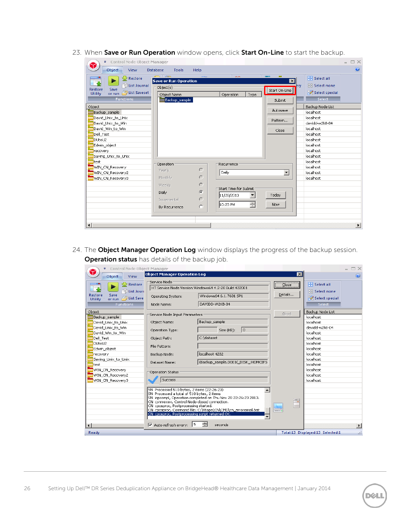Click the Now button
This screenshot has height=532, width=411.
[276, 205]
